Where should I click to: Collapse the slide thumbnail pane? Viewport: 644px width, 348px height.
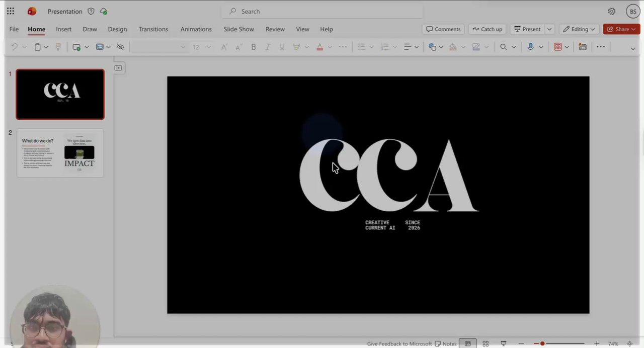118,68
